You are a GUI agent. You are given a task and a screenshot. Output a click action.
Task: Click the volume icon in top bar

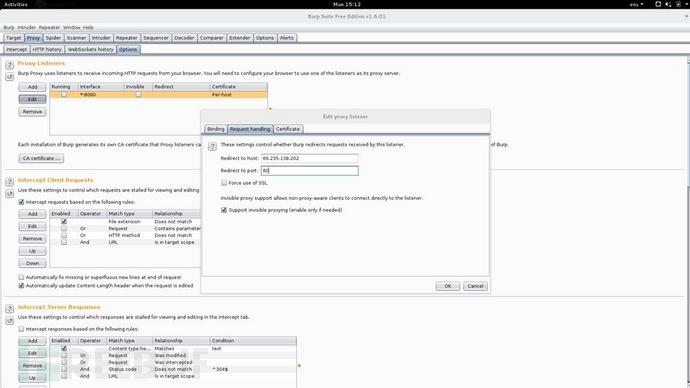point(668,4)
